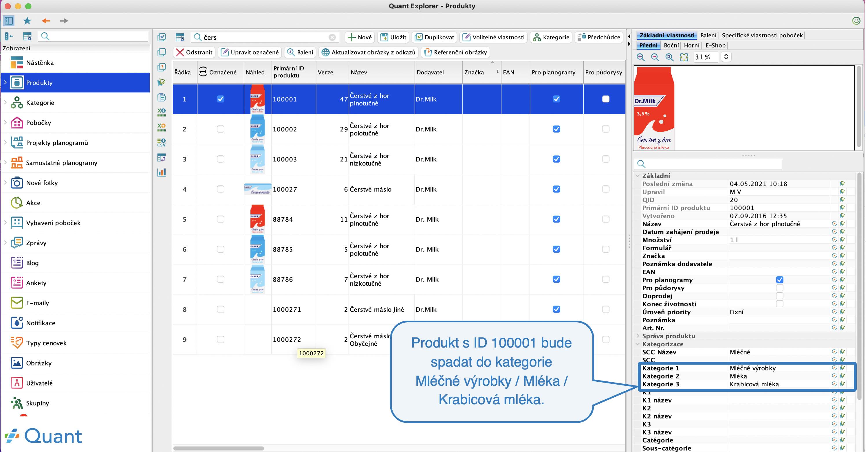The width and height of the screenshot is (868, 452).
Task: Toggle the sidebar panel icon
Action: pos(9,21)
